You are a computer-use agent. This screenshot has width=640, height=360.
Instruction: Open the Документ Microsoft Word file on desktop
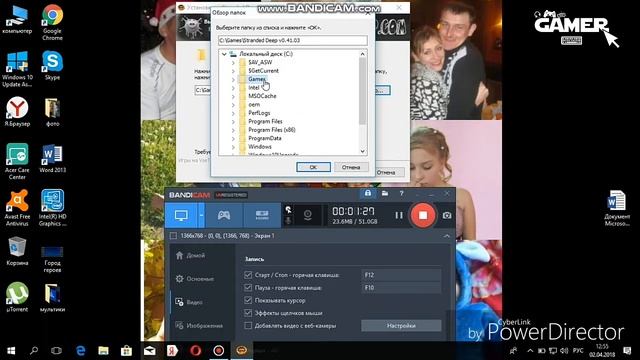tap(617, 208)
